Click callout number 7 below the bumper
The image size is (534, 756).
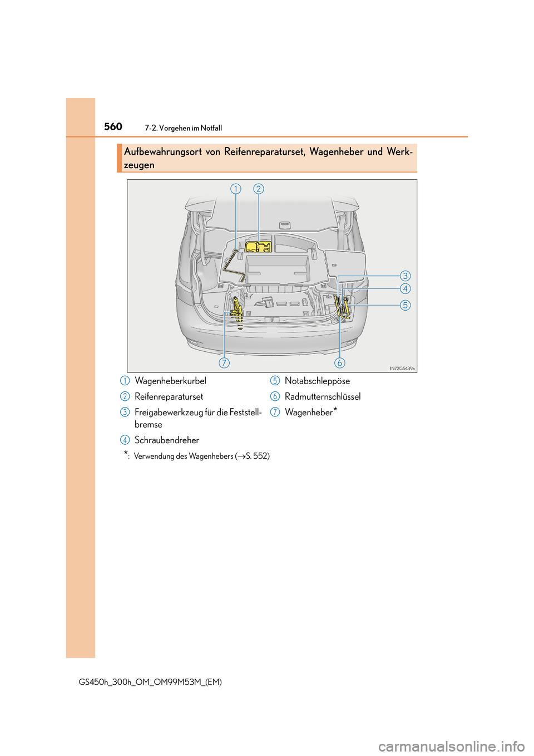point(224,363)
